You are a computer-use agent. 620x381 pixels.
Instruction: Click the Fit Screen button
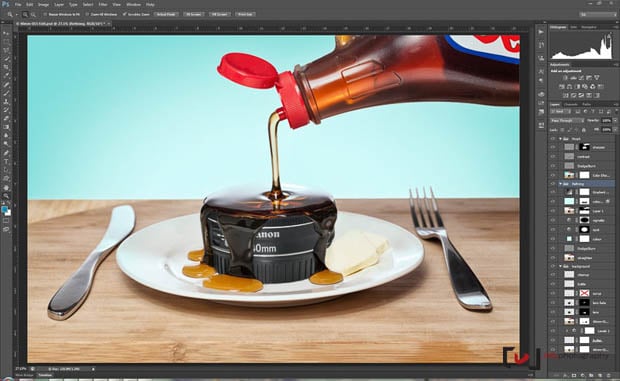193,14
